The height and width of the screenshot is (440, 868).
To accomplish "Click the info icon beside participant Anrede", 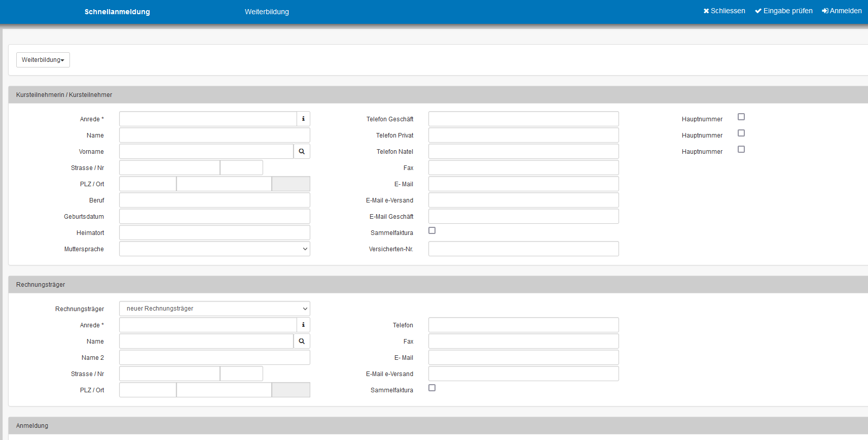I will tap(303, 119).
